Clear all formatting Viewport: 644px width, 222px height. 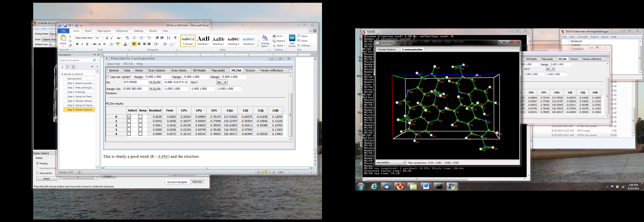click(x=127, y=38)
